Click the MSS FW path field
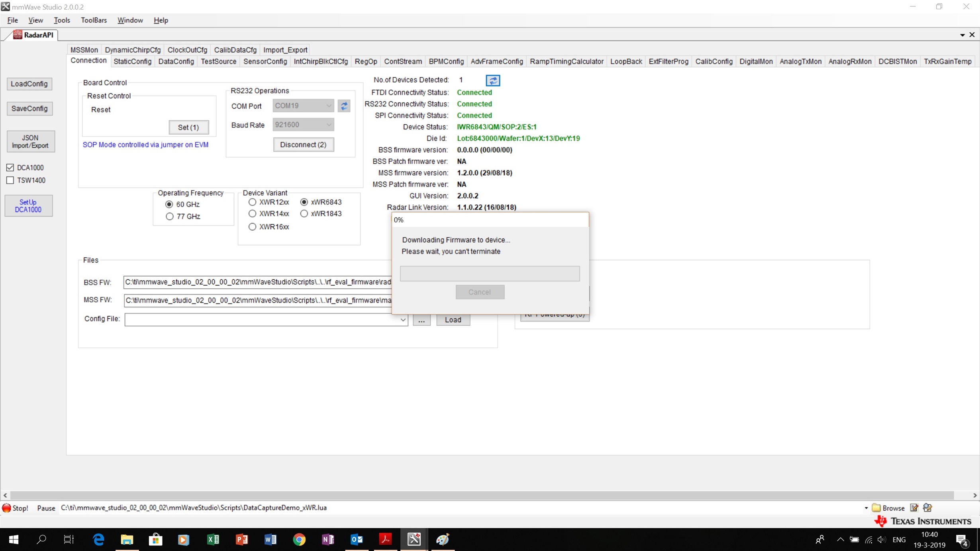Viewport: 980px width, 551px height. pos(257,300)
